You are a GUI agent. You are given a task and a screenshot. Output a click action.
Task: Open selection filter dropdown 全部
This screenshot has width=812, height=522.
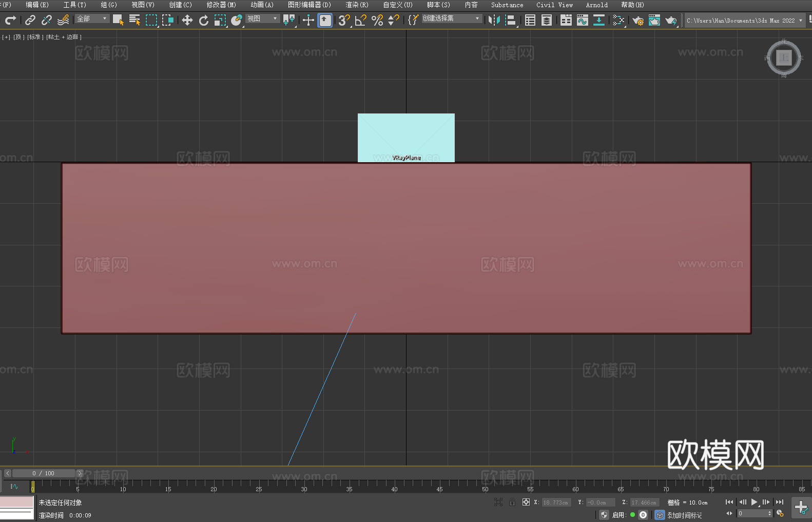[92, 18]
